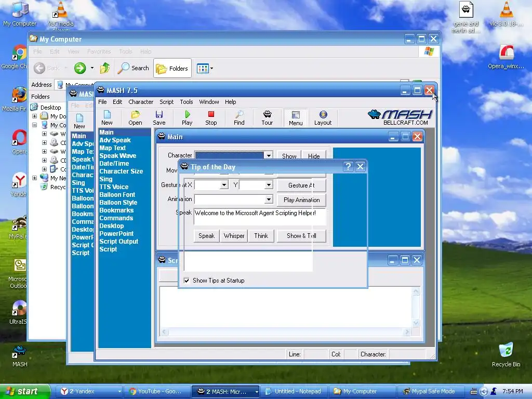The width and height of the screenshot is (532, 399).
Task: Select Character Size in the side menu
Action: coord(121,171)
